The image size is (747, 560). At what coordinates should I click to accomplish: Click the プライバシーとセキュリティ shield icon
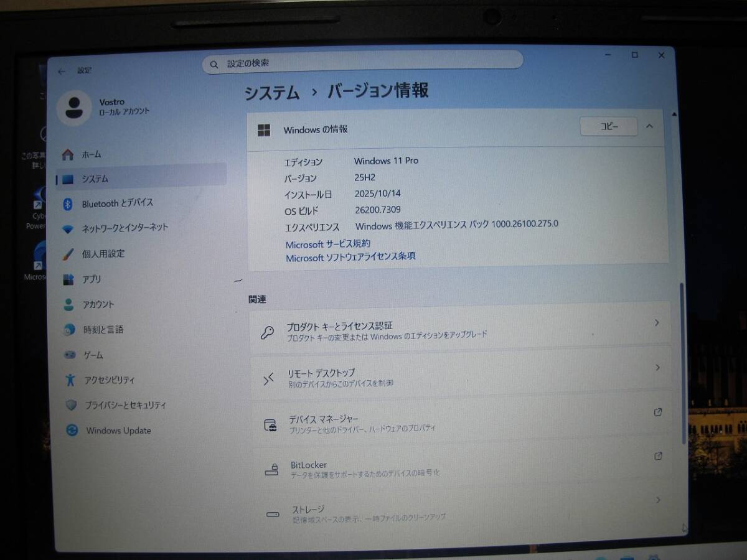coord(72,405)
